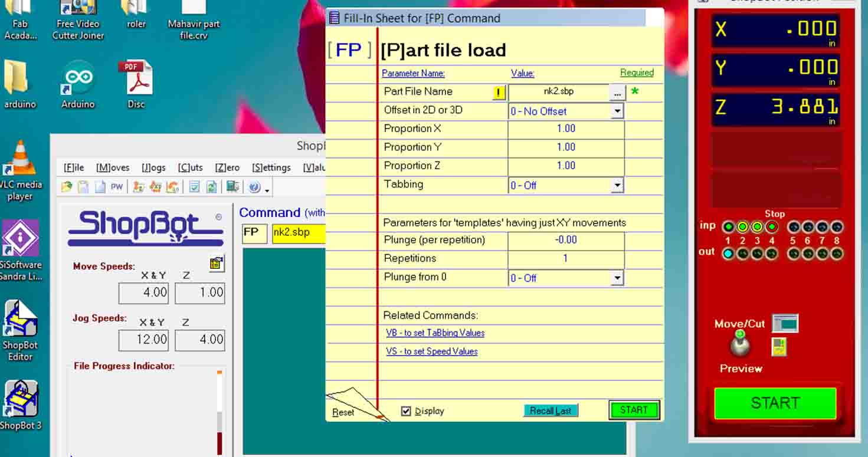Viewport: 868px width, 457px height.
Task: Click the green refresh document icon in toolbar
Action: coord(211,187)
